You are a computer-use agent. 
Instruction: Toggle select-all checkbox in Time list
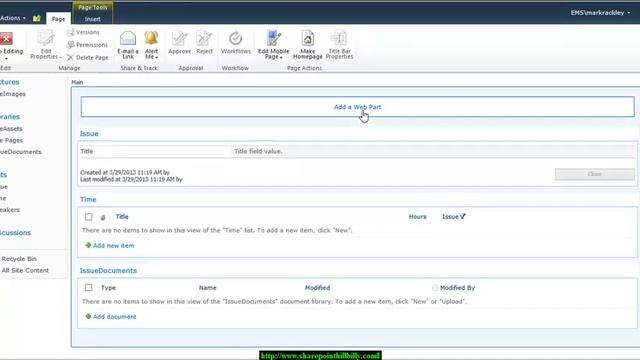pos(89,217)
